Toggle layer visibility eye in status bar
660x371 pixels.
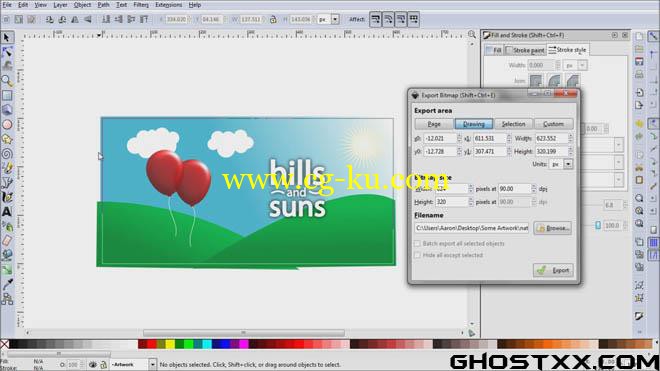[x=92, y=365]
